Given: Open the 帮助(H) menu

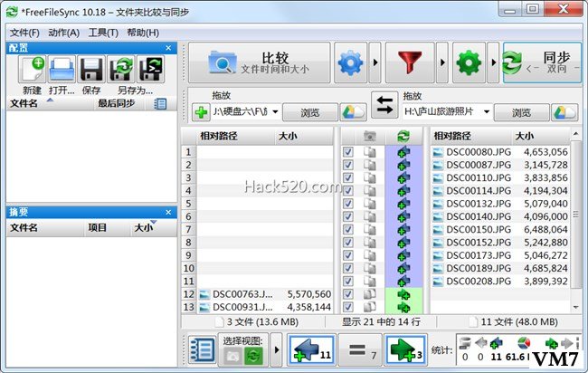Looking at the screenshot, I should click(x=143, y=33).
